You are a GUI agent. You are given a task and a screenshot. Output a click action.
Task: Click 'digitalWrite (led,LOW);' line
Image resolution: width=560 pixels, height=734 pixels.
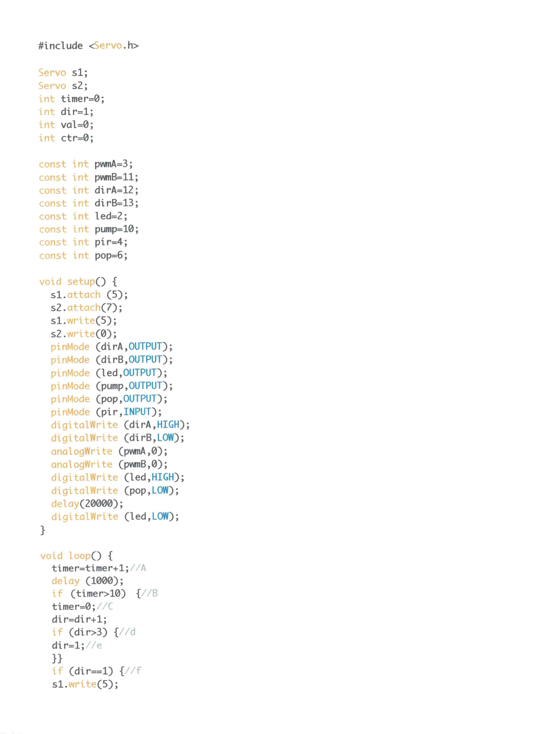tap(115, 517)
